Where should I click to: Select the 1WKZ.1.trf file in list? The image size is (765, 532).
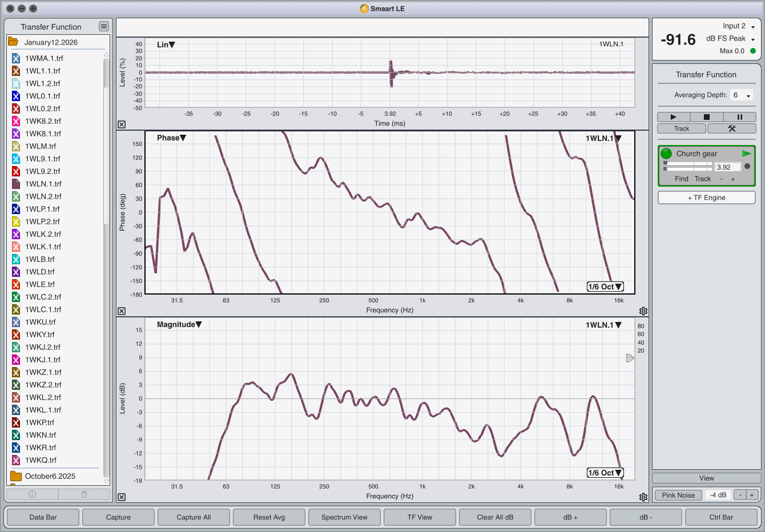coord(43,372)
